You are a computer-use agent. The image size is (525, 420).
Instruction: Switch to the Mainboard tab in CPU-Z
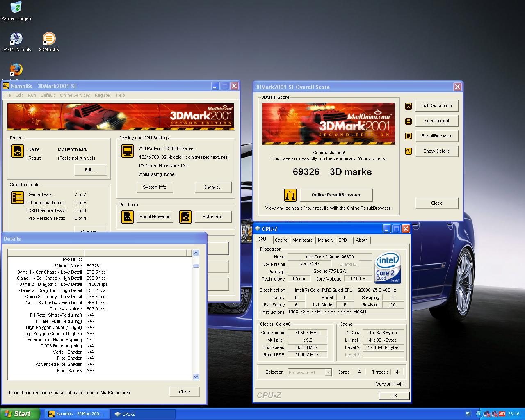(x=303, y=240)
